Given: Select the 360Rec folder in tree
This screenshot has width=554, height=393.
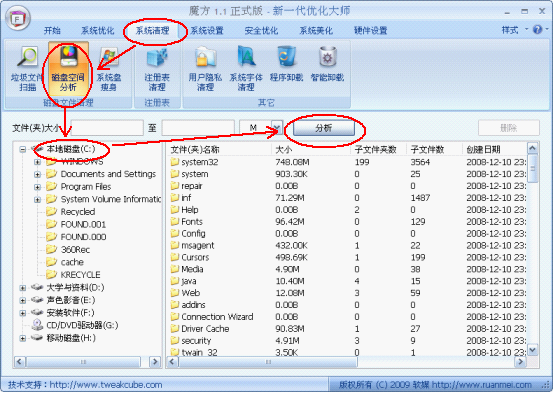Looking at the screenshot, I should pos(75,250).
